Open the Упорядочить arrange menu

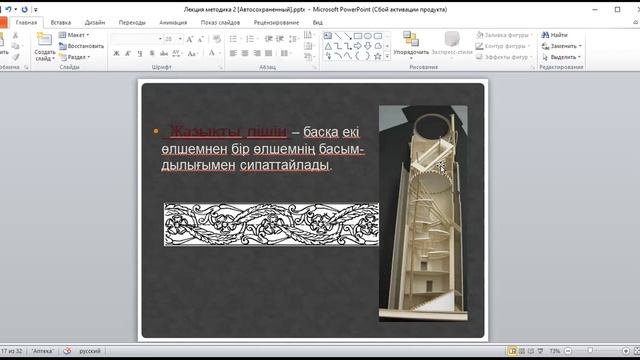click(x=411, y=45)
